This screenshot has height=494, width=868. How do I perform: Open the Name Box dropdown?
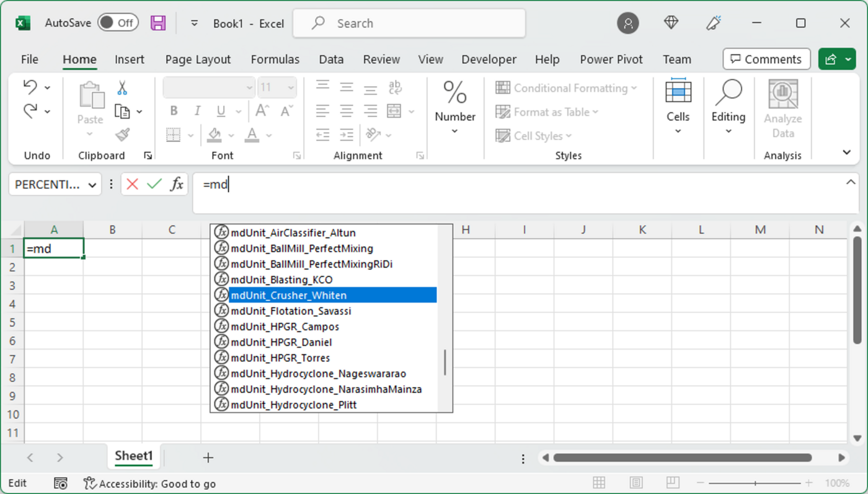92,183
